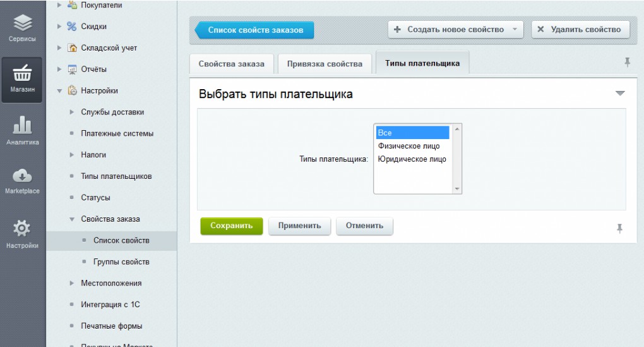Open Местоположения tree item label
The width and height of the screenshot is (644, 347).
(111, 283)
